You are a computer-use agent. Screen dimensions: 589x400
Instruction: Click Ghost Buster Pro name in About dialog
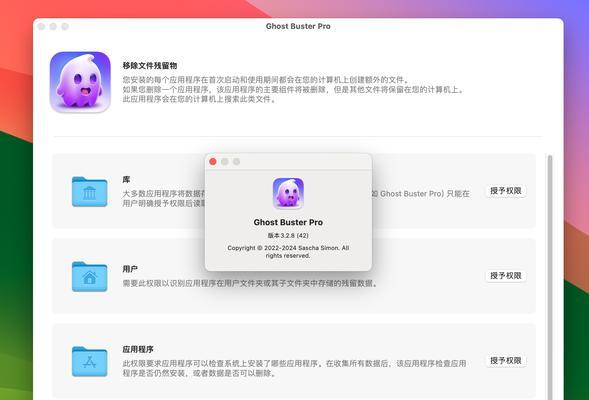288,222
